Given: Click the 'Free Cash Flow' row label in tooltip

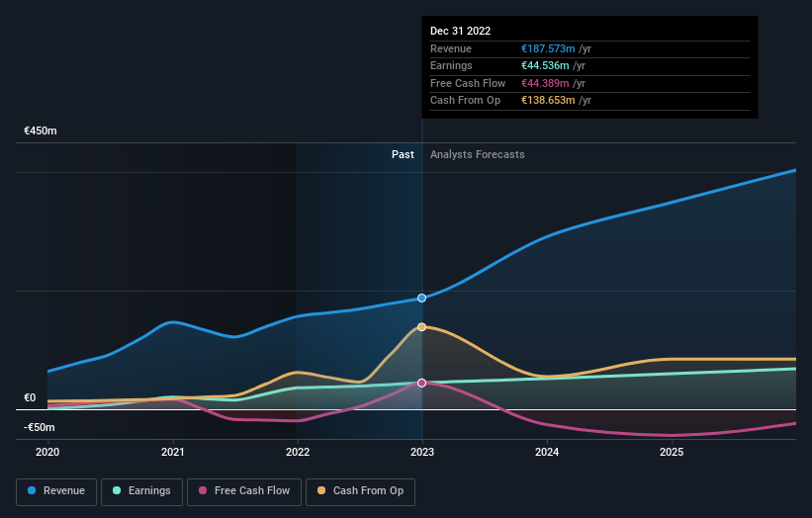Looking at the screenshot, I should 468,83.
